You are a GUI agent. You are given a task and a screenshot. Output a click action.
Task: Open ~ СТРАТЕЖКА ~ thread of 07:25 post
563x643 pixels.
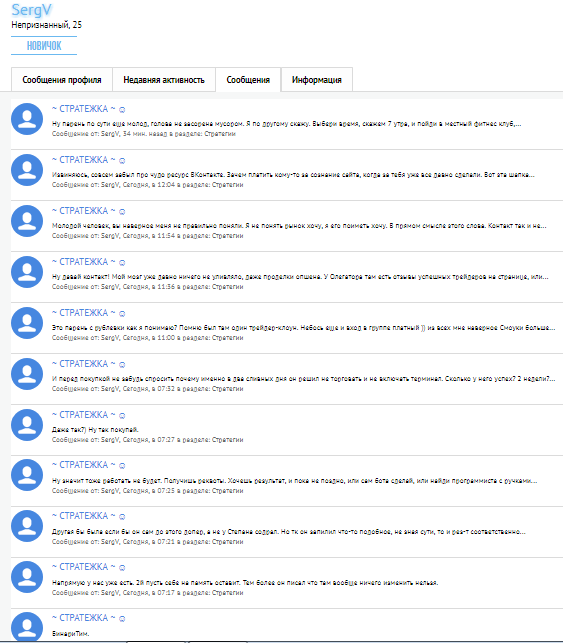pos(84,465)
